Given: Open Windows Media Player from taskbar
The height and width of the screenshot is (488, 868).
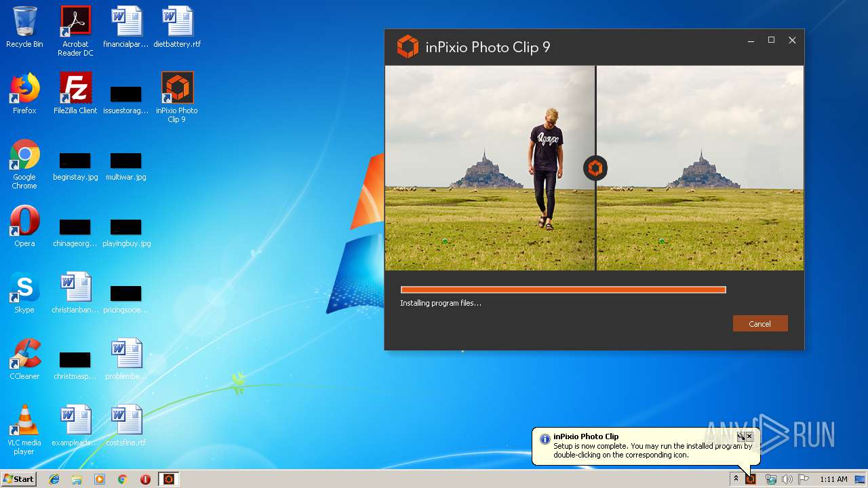Looking at the screenshot, I should click(x=100, y=479).
